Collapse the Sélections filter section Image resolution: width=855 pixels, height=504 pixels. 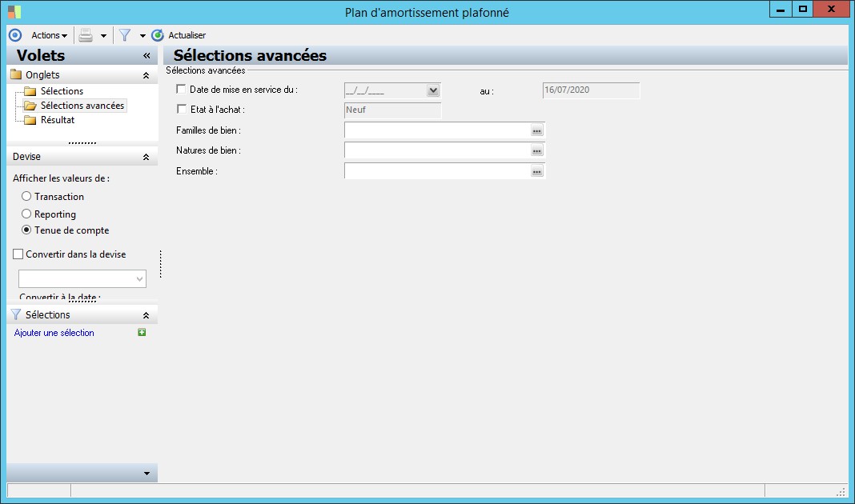147,315
